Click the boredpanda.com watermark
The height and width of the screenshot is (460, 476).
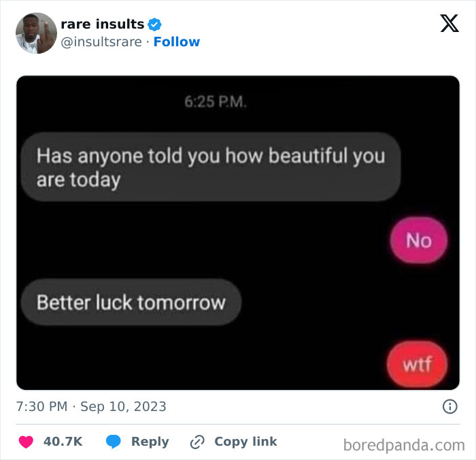[x=404, y=446]
